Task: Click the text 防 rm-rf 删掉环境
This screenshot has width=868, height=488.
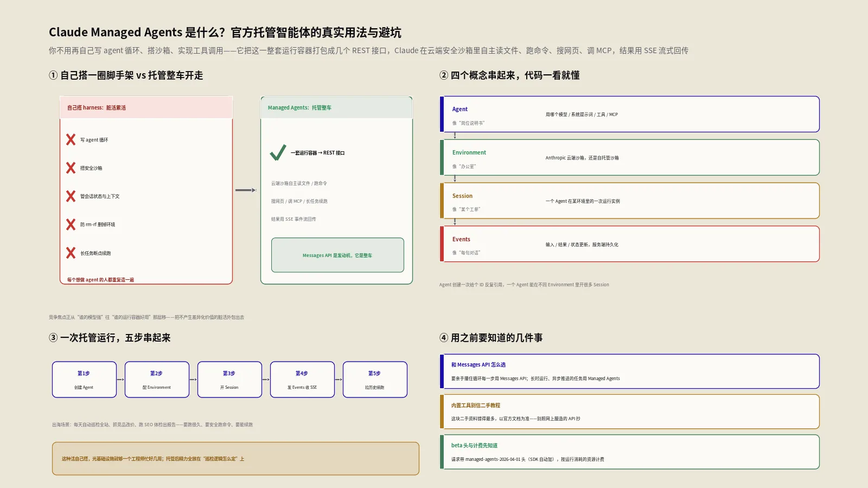Action: (x=98, y=224)
